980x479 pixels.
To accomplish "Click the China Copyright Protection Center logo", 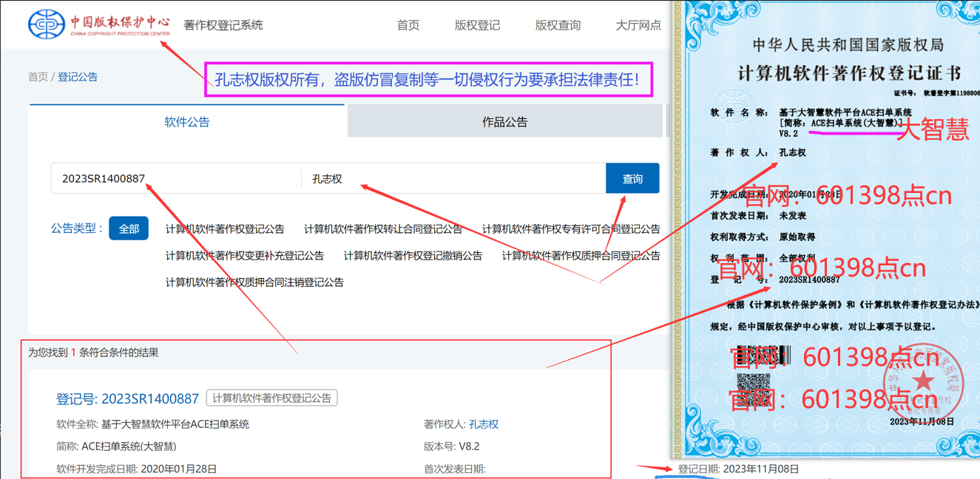I will [99, 24].
